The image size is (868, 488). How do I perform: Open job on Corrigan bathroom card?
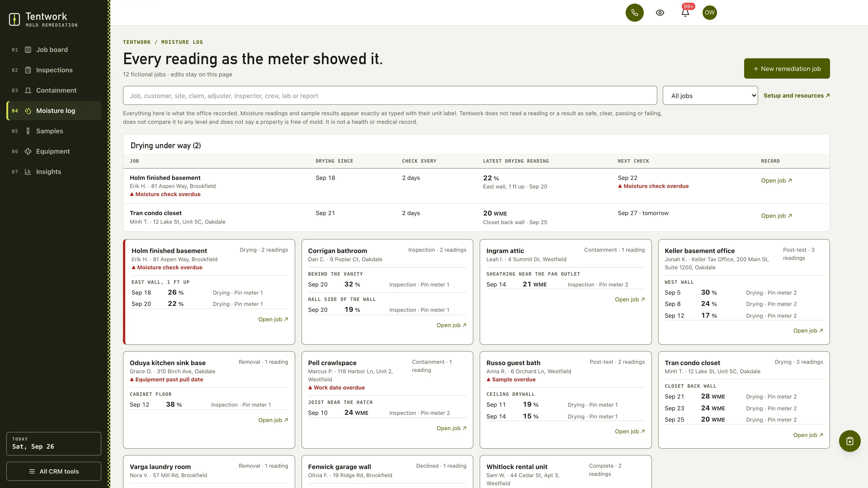click(x=452, y=325)
